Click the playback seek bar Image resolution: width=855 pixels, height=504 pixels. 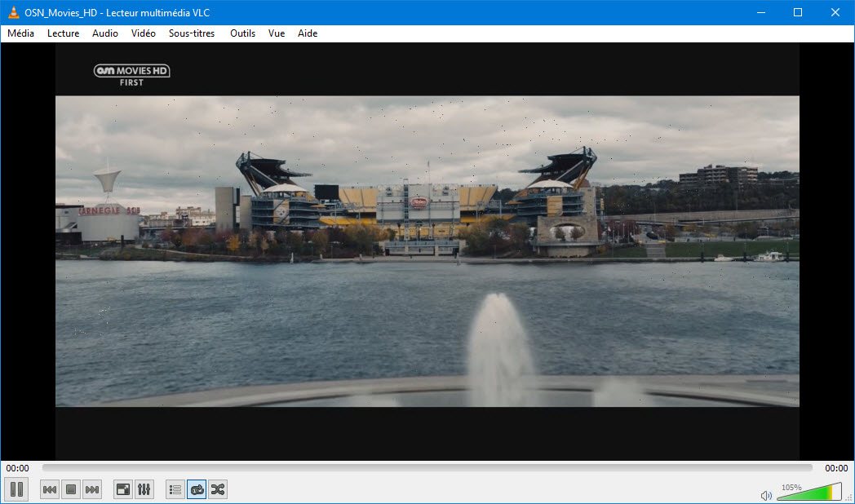tap(427, 468)
